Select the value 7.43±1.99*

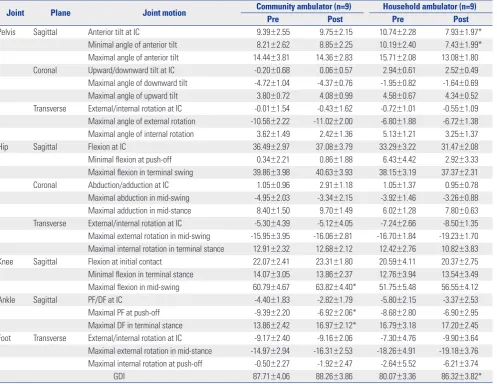(463, 45)
